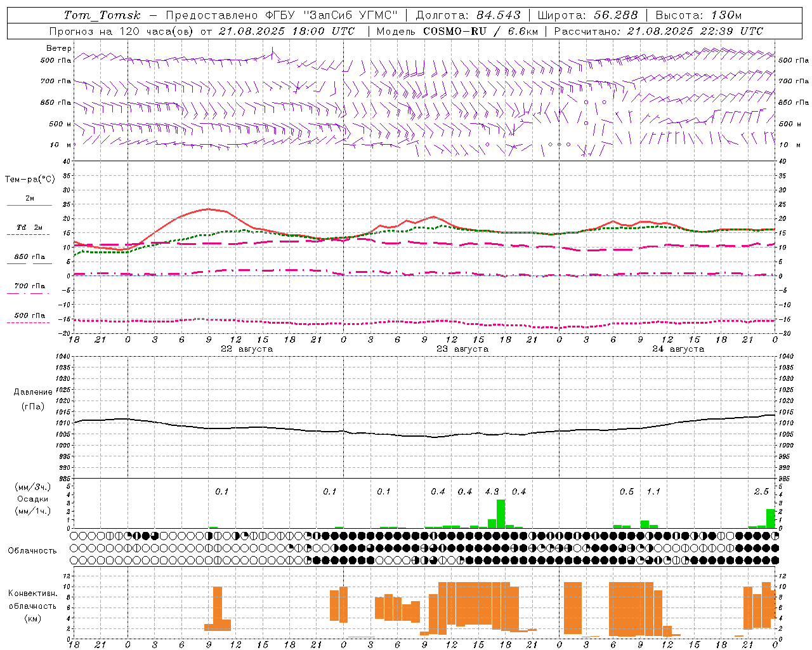Click the 24 августа date label
Viewport: 812px width, 650px height.
678,349
